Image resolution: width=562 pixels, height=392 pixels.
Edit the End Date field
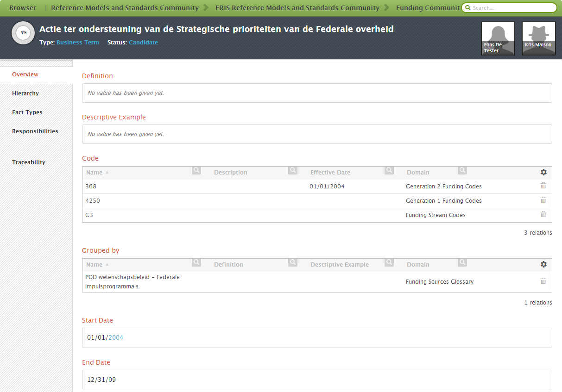pyautogui.click(x=317, y=380)
